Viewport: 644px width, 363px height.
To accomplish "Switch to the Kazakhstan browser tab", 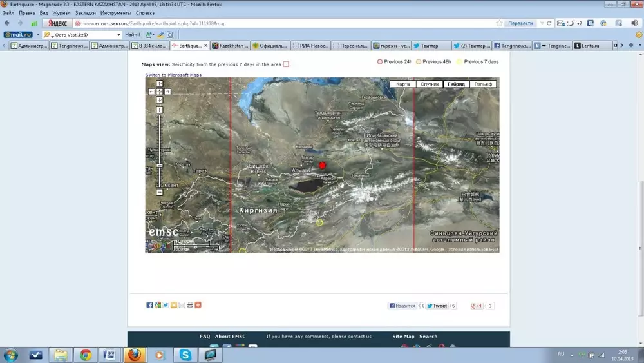I will coord(231,46).
